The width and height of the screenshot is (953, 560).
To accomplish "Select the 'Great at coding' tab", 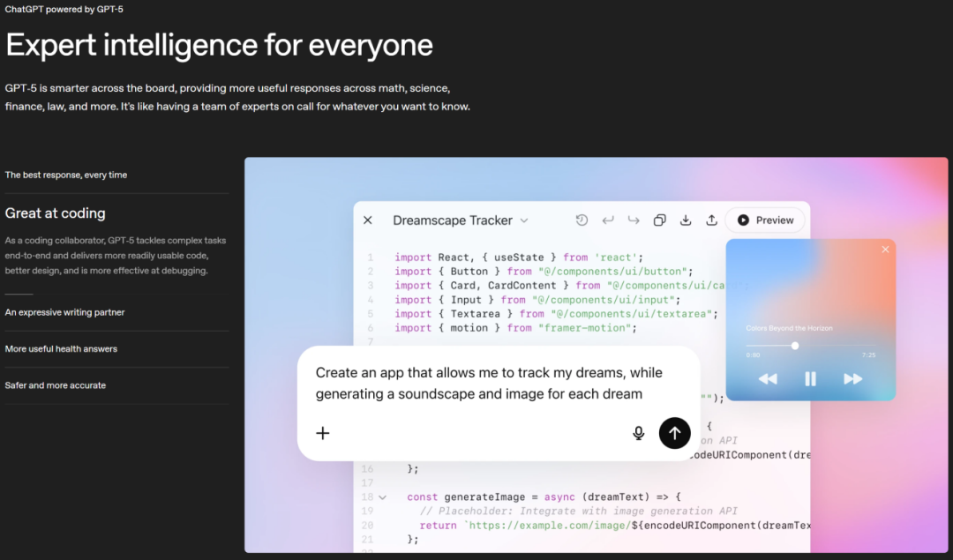I will [x=56, y=213].
